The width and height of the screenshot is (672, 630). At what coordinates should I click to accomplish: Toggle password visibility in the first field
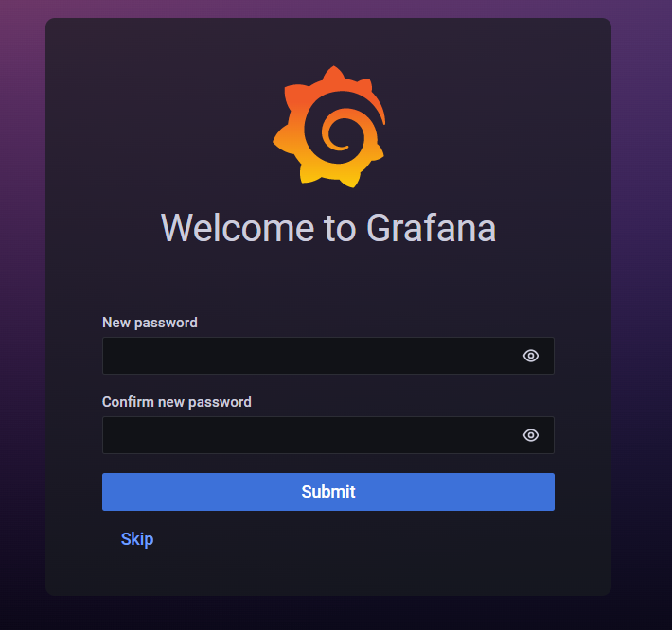531,356
